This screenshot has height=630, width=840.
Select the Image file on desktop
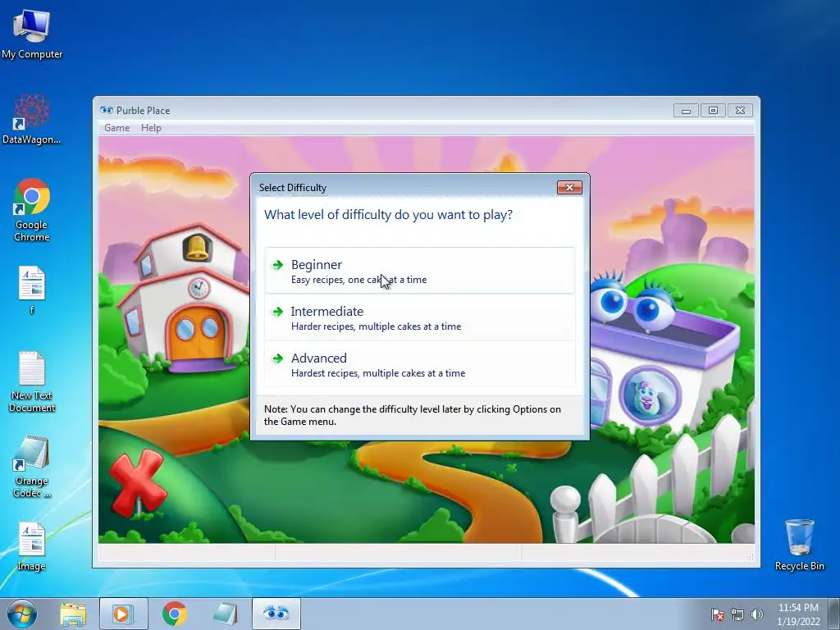pos(32,546)
